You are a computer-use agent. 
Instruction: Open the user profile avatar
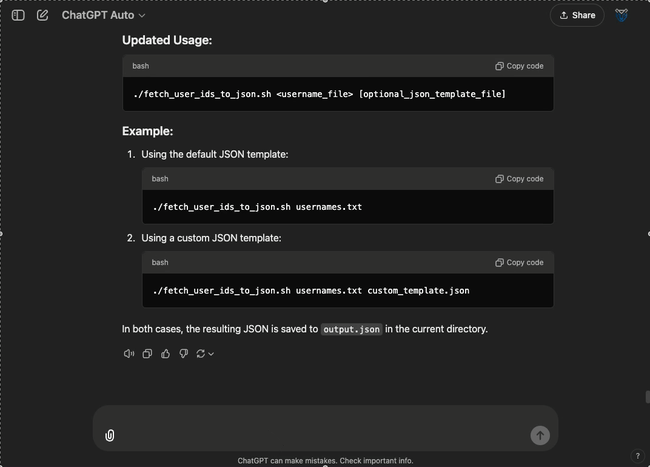[x=621, y=15]
